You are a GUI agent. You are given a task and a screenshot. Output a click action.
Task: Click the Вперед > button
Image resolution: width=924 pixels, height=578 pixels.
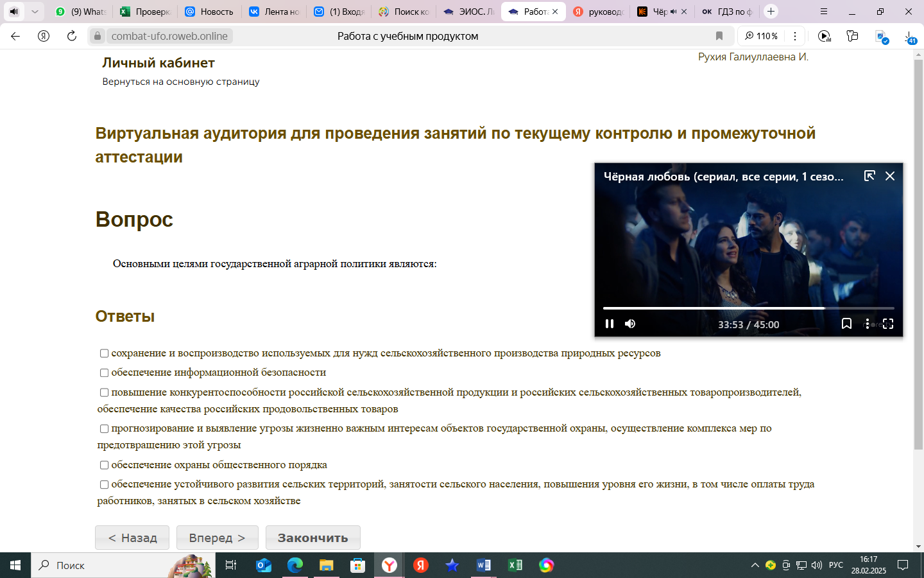218,538
